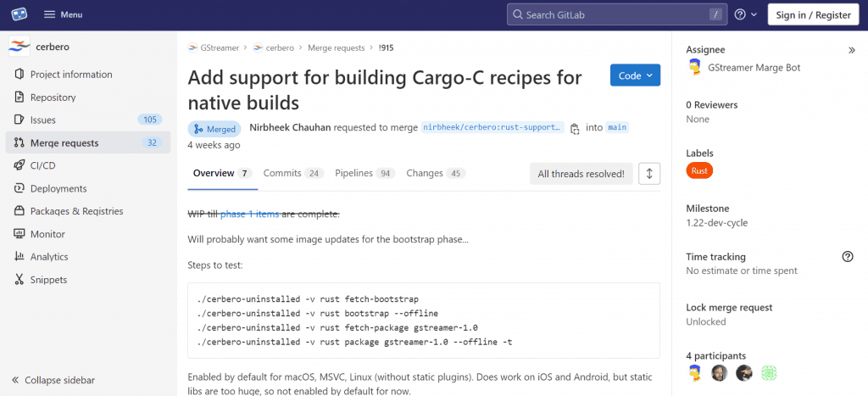Viewport: 868px width, 396px height.
Task: Click 'No estimate or time spent' text
Action: [742, 271]
